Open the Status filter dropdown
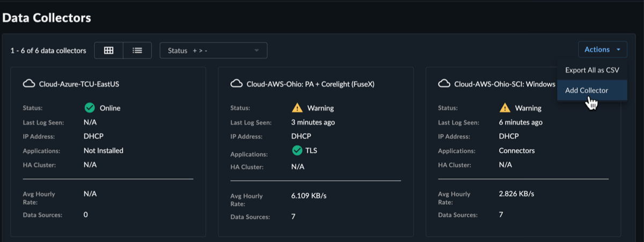 214,51
